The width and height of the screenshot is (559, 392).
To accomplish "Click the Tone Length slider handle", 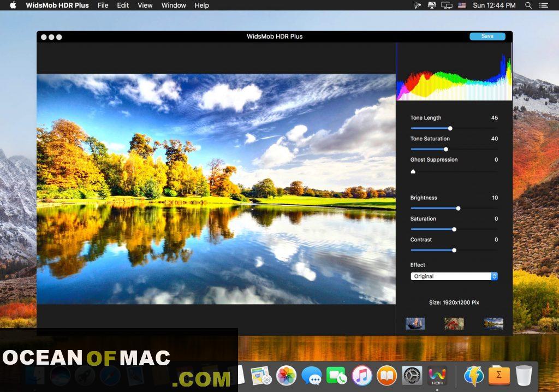I will [450, 128].
